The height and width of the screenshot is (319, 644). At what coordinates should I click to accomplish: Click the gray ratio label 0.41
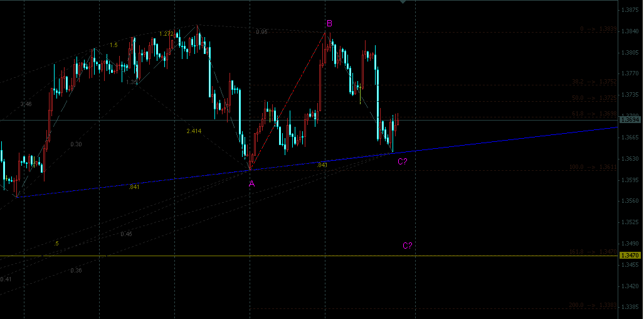click(6, 279)
